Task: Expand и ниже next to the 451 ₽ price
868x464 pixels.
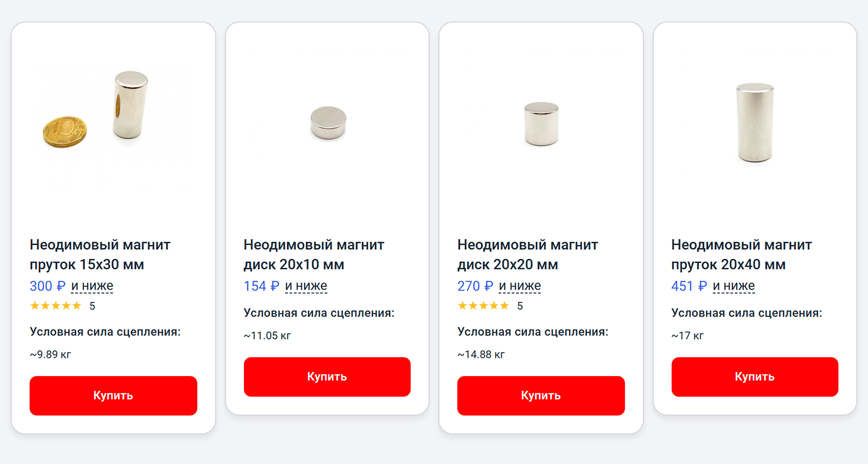Action: [x=733, y=286]
